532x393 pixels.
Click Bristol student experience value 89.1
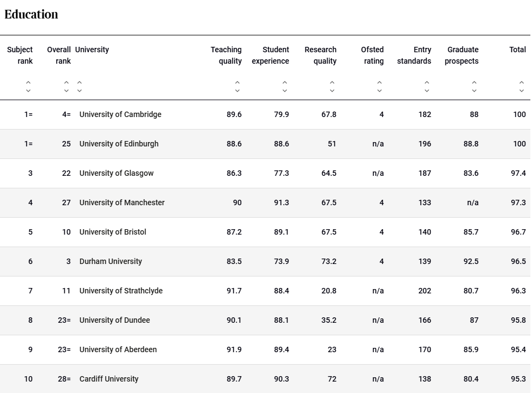click(x=282, y=232)
